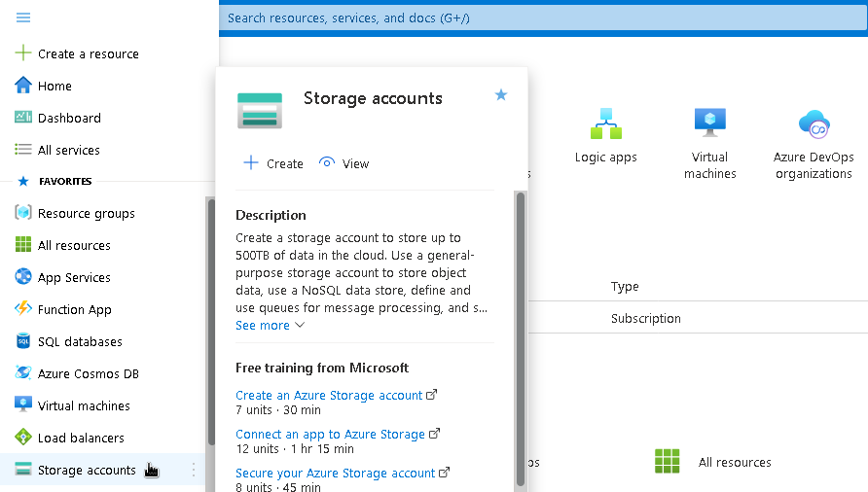Click the Logic apps label
The height and width of the screenshot is (492, 868).
tap(605, 158)
